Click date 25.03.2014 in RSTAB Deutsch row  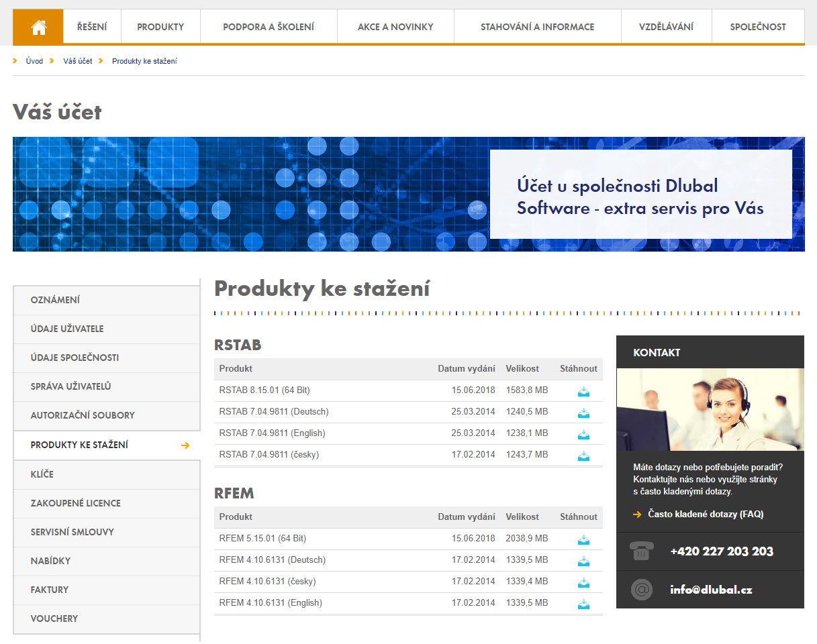pyautogui.click(x=473, y=411)
